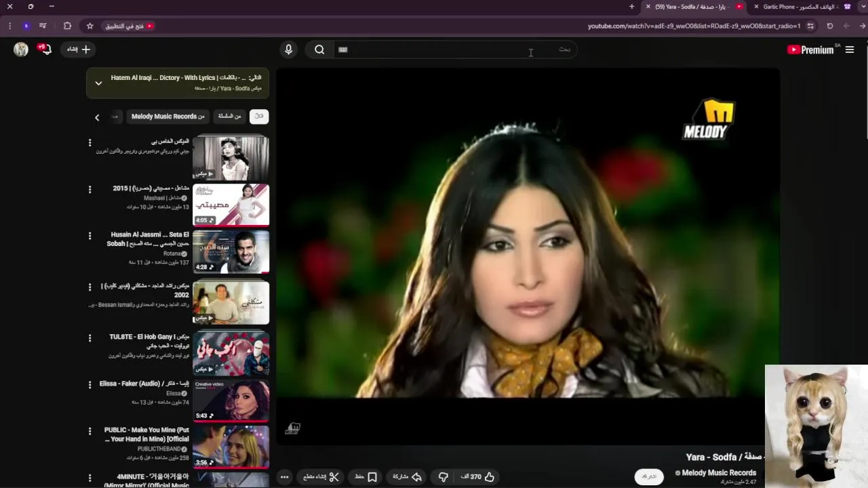Viewport: 868px width, 488px height.
Task: Select the 'الكل' filter chip
Action: point(259,117)
